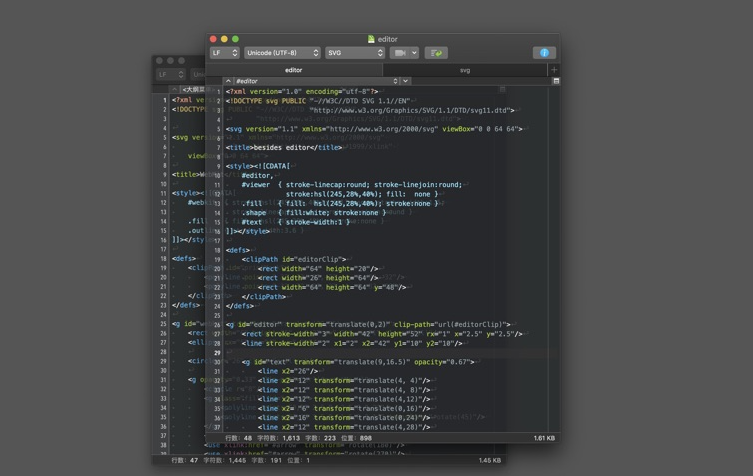The width and height of the screenshot is (753, 476).
Task: Open the blue info inspector button
Action: pos(544,53)
